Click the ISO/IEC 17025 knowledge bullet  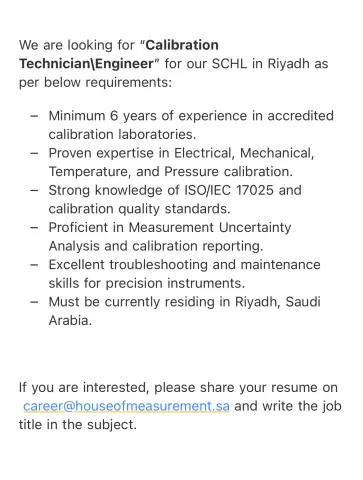175,190
